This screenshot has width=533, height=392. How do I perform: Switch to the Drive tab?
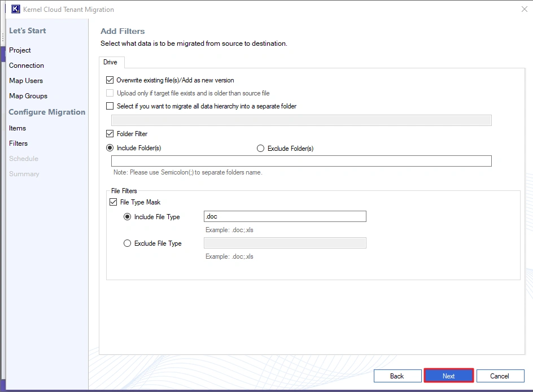pos(111,63)
